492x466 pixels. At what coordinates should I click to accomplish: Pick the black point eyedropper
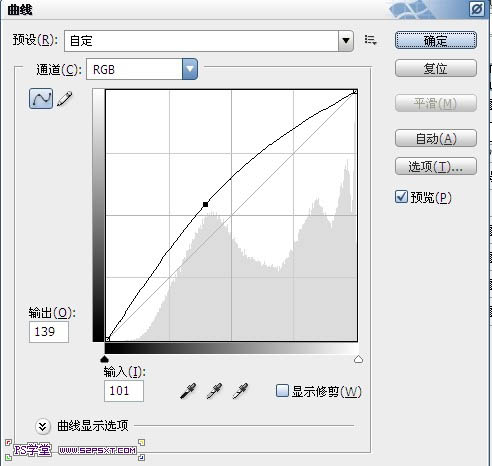(188, 391)
